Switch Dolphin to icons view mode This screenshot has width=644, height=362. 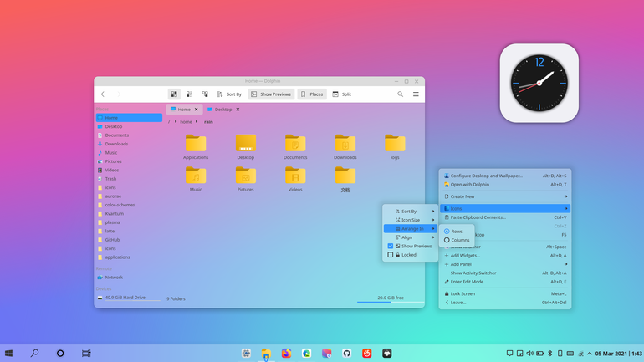174,94
